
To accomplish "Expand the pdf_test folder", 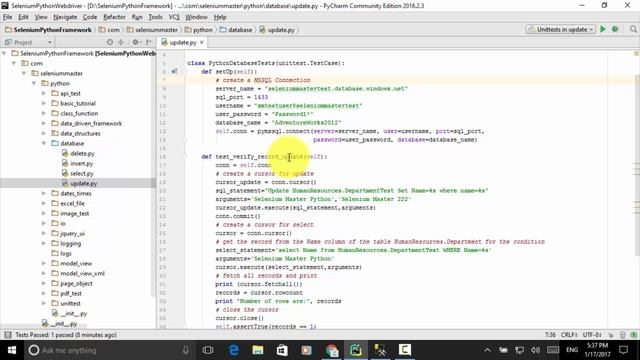I will pos(44,293).
